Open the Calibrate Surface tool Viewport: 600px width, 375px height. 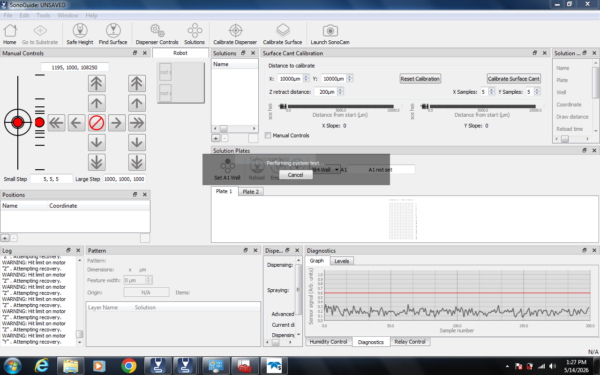click(282, 34)
